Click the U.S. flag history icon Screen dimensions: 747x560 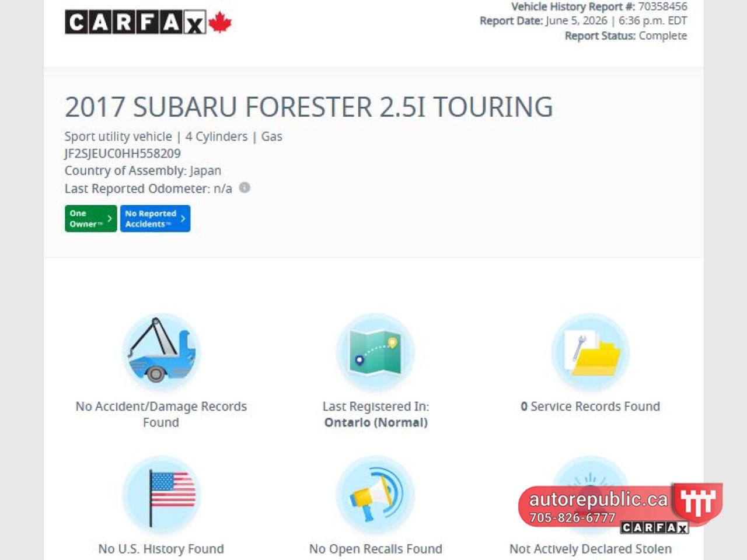(x=161, y=495)
